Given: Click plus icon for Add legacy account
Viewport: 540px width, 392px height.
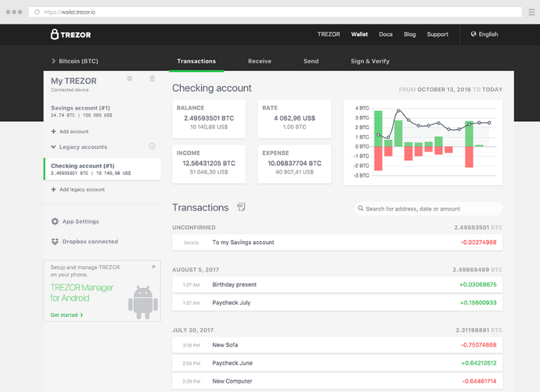Looking at the screenshot, I should (53, 189).
